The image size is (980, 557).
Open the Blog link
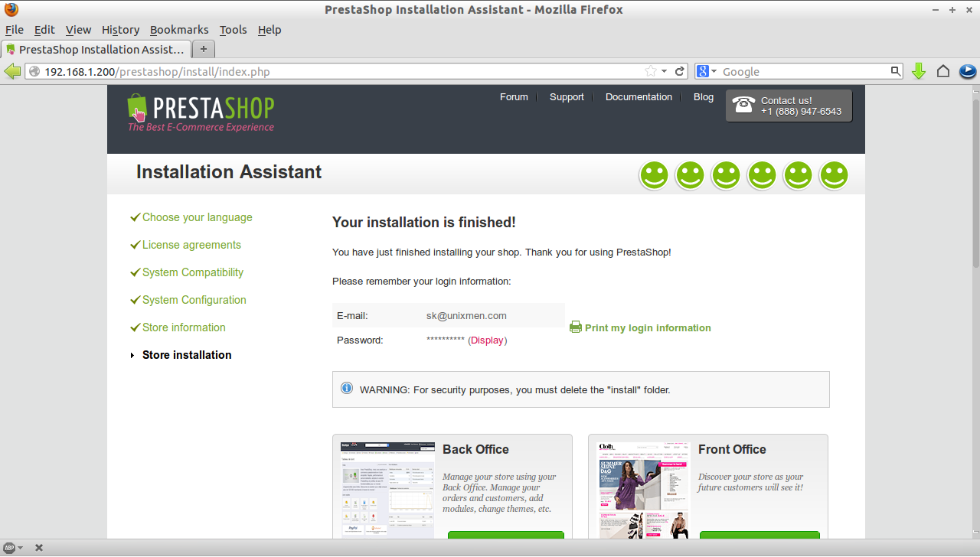tap(704, 97)
